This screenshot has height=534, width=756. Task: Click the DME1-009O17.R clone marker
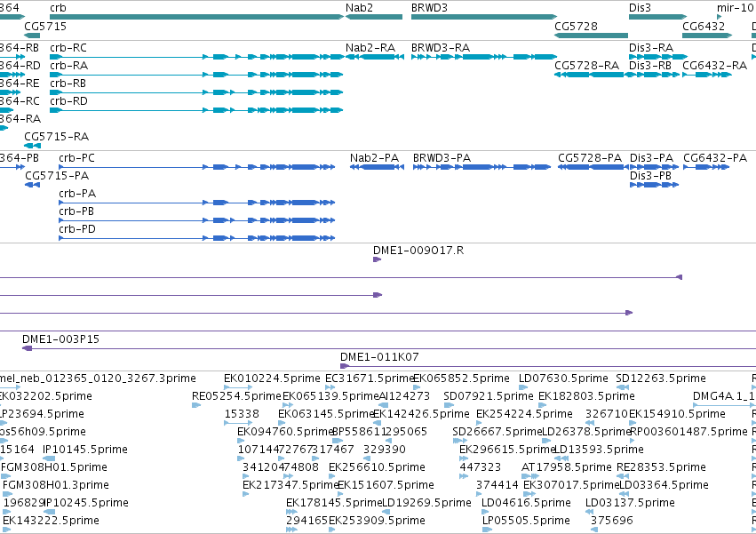click(x=377, y=259)
